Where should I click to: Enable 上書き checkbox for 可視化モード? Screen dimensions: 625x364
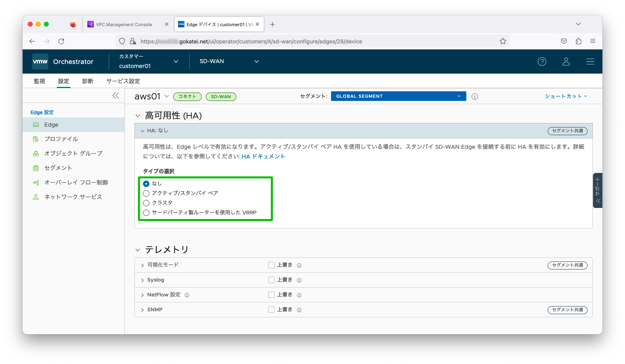(x=271, y=265)
